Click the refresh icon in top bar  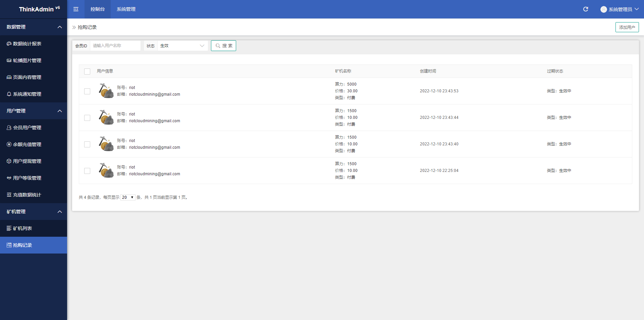pyautogui.click(x=586, y=9)
